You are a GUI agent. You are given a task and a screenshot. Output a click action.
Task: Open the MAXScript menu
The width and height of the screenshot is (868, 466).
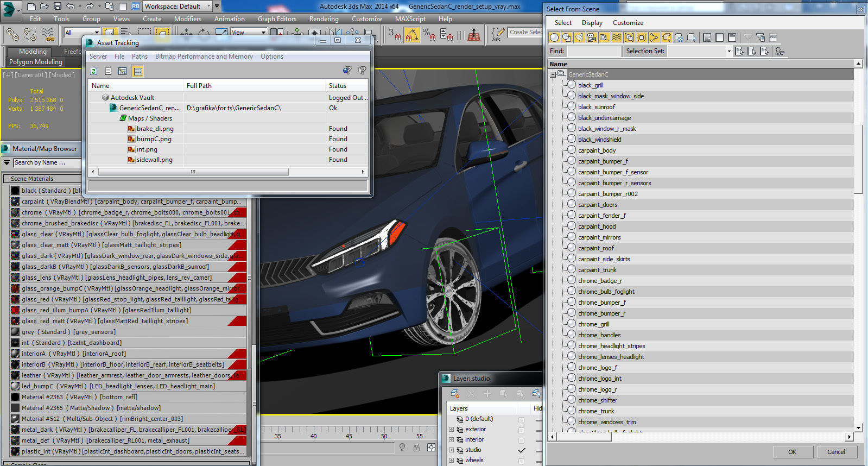[410, 19]
